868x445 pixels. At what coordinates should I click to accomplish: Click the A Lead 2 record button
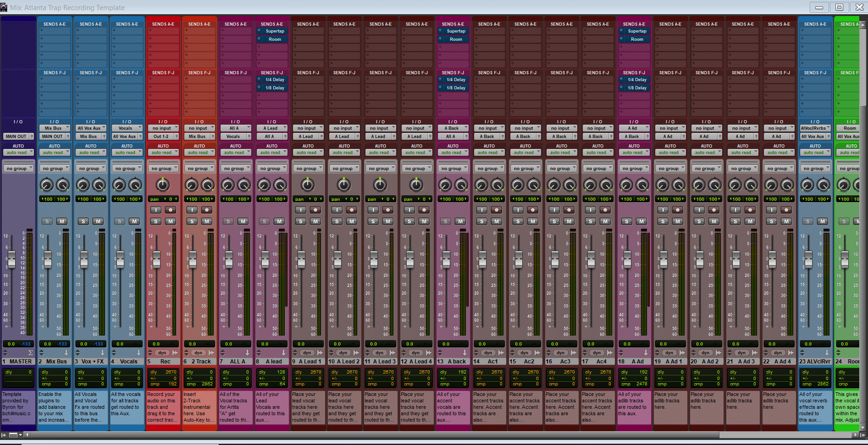pyautogui.click(x=352, y=210)
